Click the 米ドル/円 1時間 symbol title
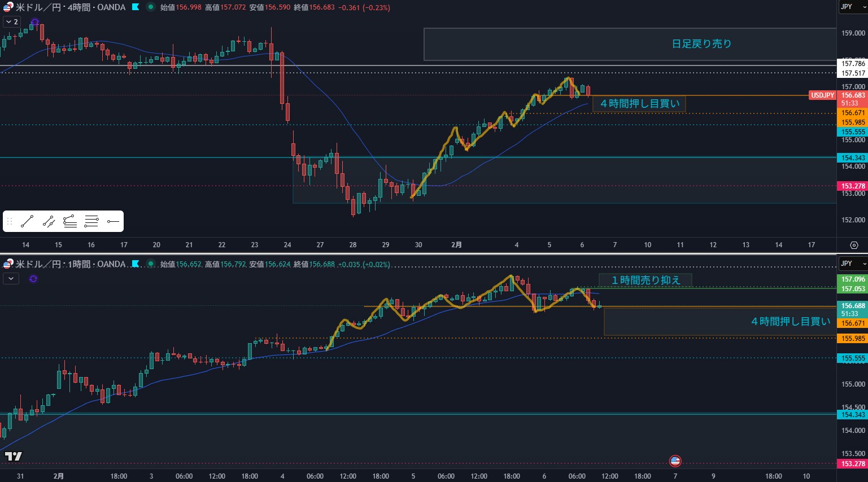Image resolution: width=868 pixels, height=482 pixels. [70, 264]
